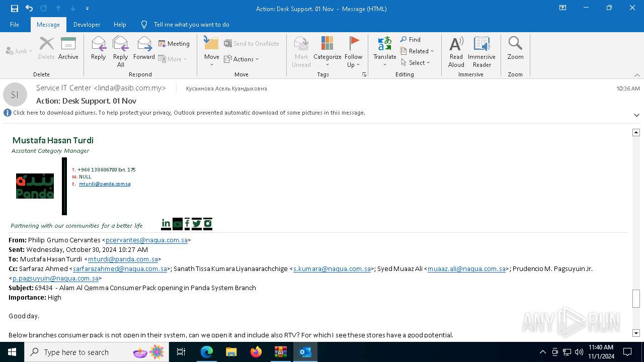Open the Related dropdown
Viewport: 644px width, 362px height.
[x=417, y=51]
